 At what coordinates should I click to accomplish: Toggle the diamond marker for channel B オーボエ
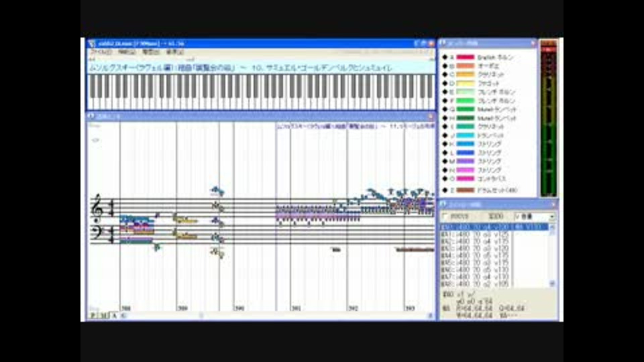(x=445, y=66)
